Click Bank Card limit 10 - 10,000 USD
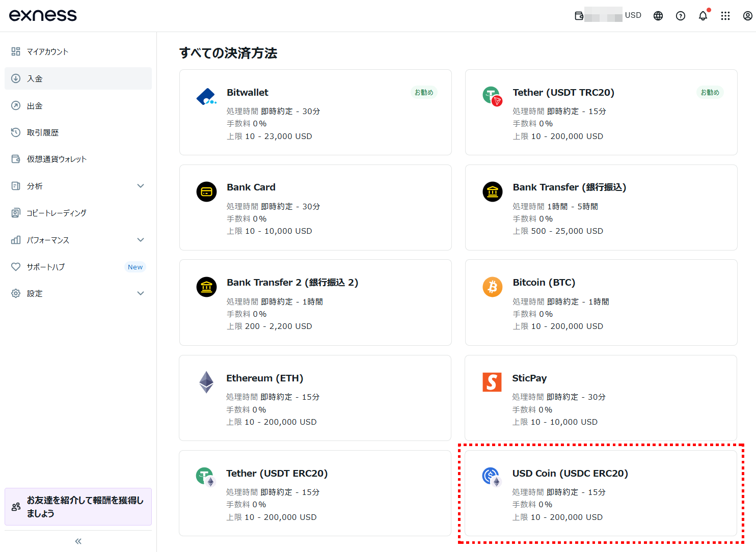 (279, 231)
